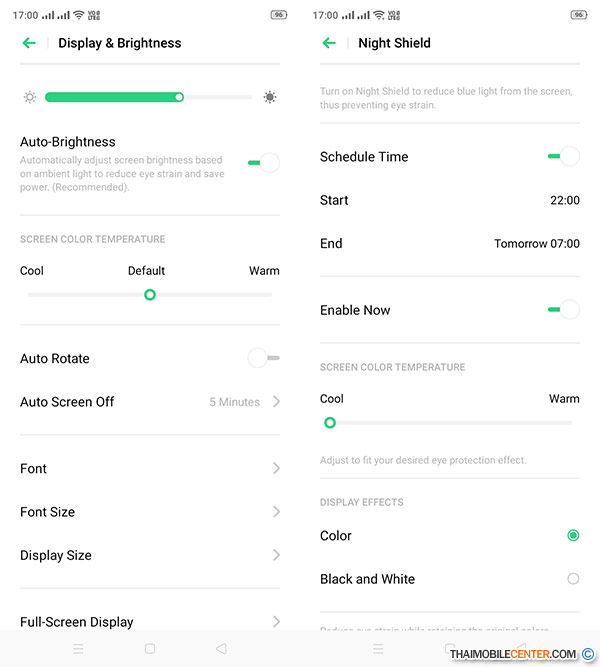Tap the low brightness sun icon
This screenshot has width=600, height=667.
coord(30,97)
